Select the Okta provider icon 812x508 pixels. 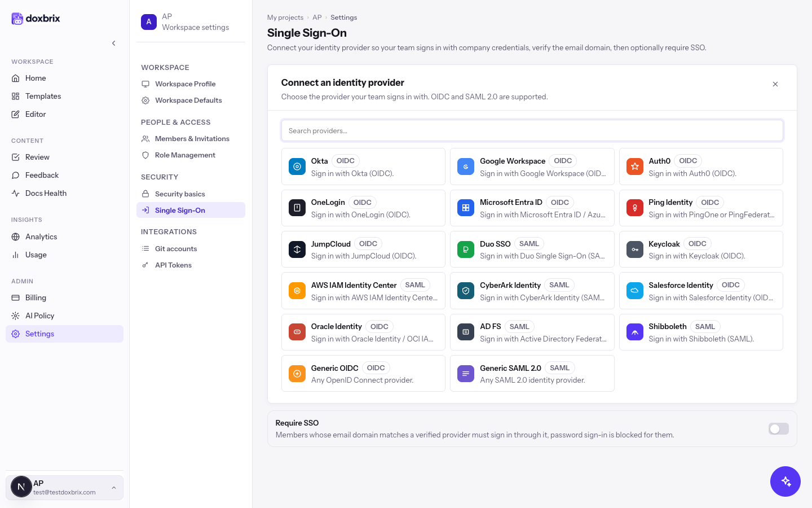tap(297, 167)
